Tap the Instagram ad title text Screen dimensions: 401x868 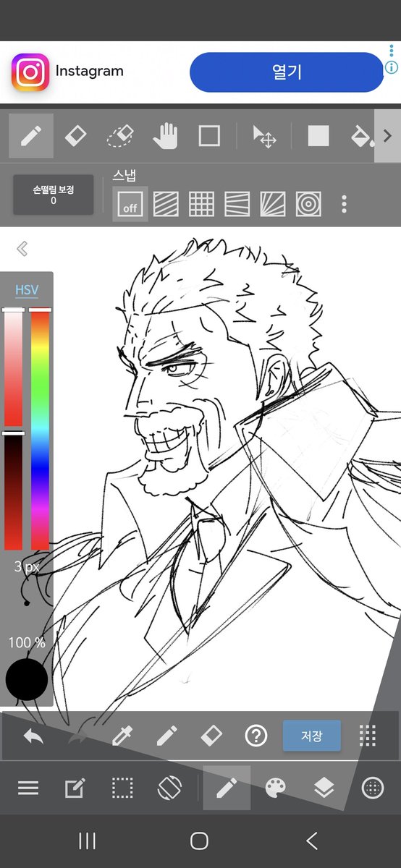point(90,72)
